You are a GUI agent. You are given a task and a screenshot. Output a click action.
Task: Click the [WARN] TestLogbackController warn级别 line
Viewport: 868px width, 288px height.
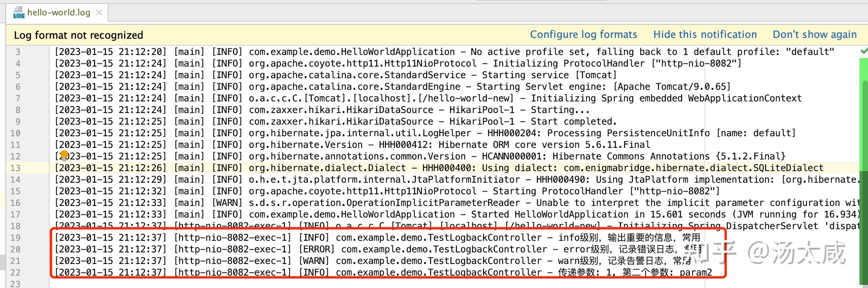[372, 261]
